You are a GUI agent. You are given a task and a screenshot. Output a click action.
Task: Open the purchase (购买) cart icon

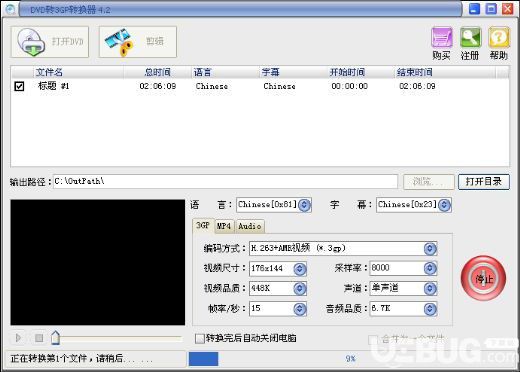coord(442,37)
